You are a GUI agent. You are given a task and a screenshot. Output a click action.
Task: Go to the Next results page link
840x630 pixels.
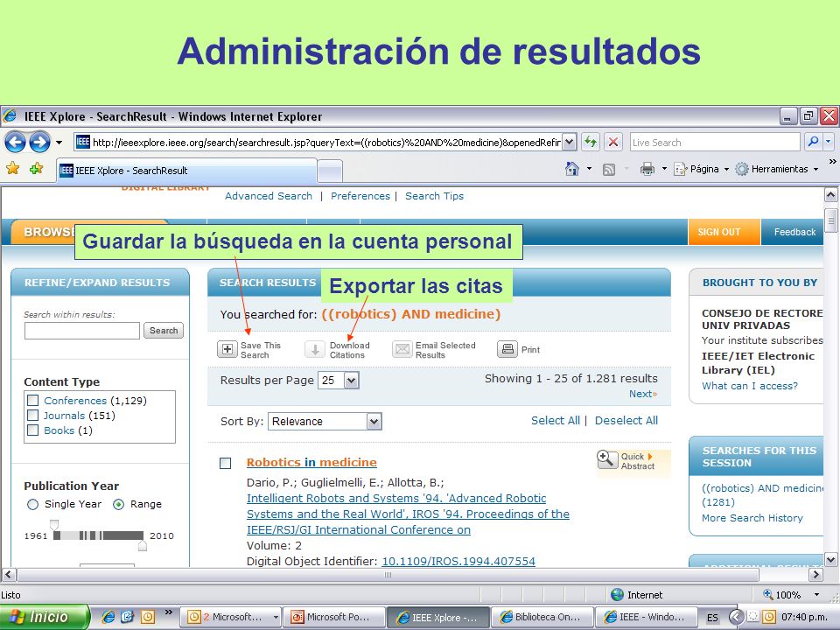643,394
